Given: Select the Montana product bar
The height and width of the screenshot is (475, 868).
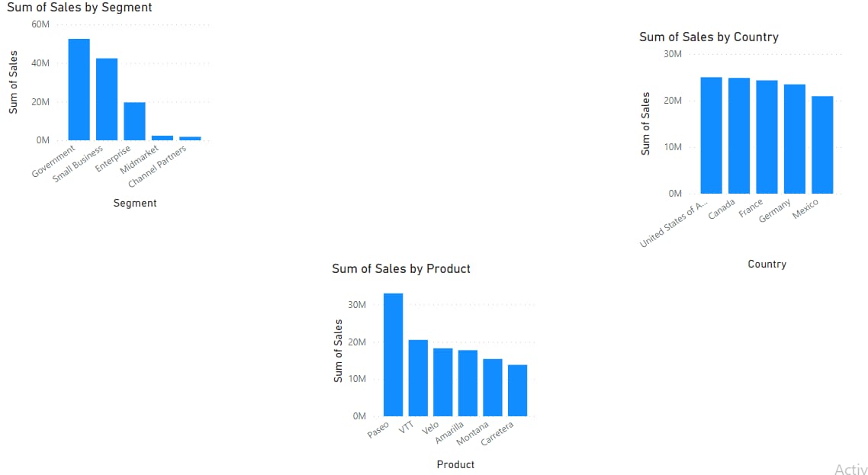Looking at the screenshot, I should pos(493,387).
